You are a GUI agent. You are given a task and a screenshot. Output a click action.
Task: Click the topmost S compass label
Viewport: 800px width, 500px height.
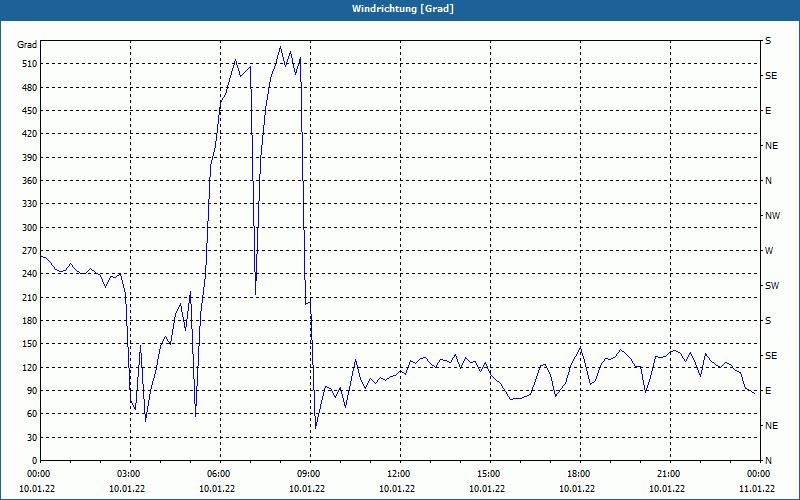pyautogui.click(x=768, y=41)
